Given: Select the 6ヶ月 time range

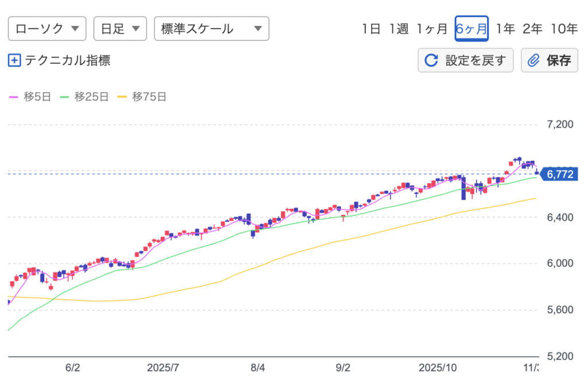Looking at the screenshot, I should [x=471, y=29].
